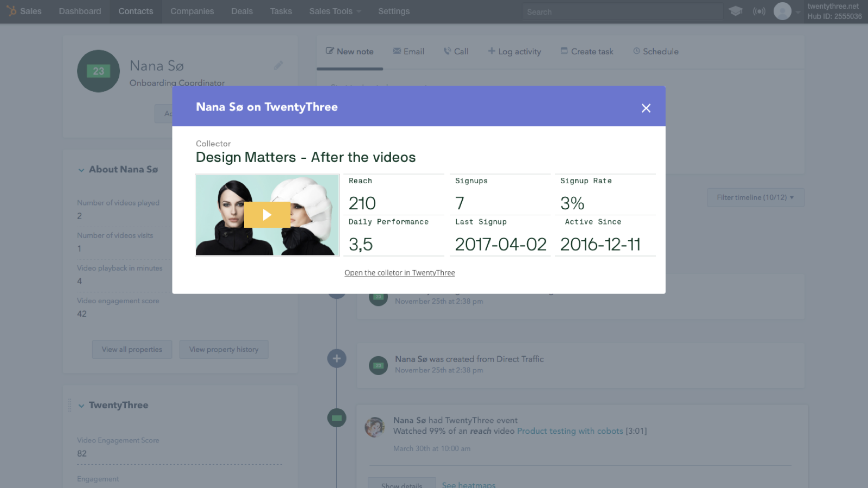Screen dimensions: 868x488
Task: Open the academy graduation cap icon
Action: click(x=735, y=11)
